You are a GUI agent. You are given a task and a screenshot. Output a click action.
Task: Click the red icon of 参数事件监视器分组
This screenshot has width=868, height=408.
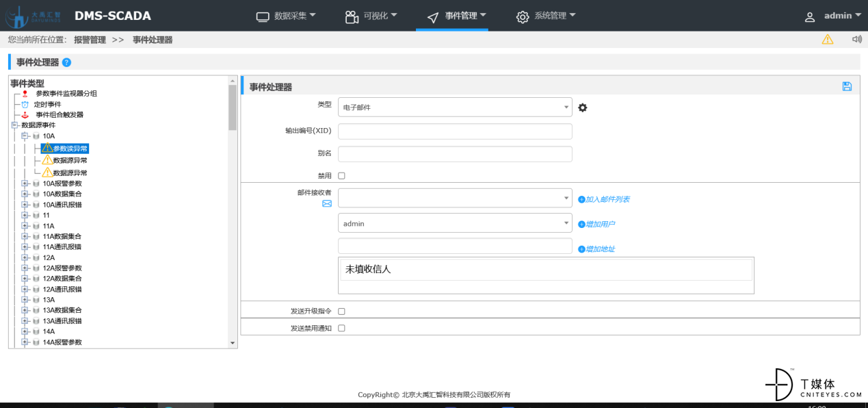pos(25,94)
